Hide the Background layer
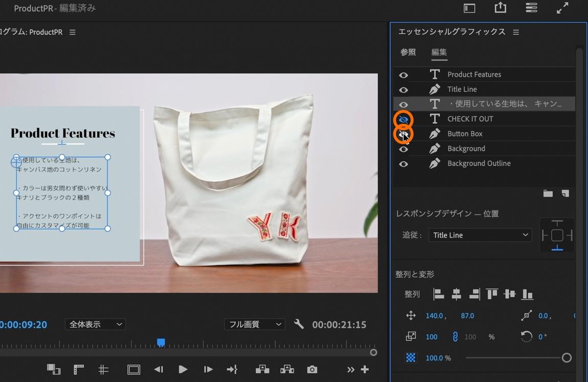Image resolution: width=588 pixels, height=382 pixels. [x=404, y=149]
